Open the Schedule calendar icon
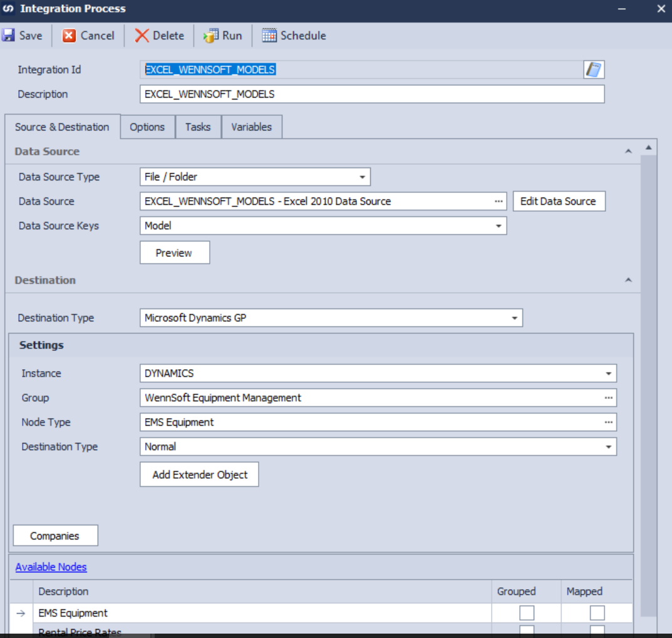 pyautogui.click(x=269, y=35)
